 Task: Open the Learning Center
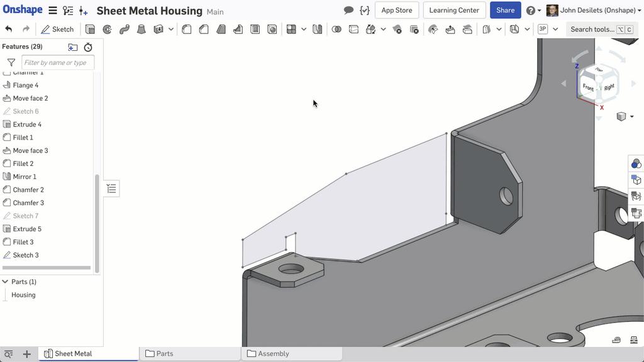click(453, 10)
